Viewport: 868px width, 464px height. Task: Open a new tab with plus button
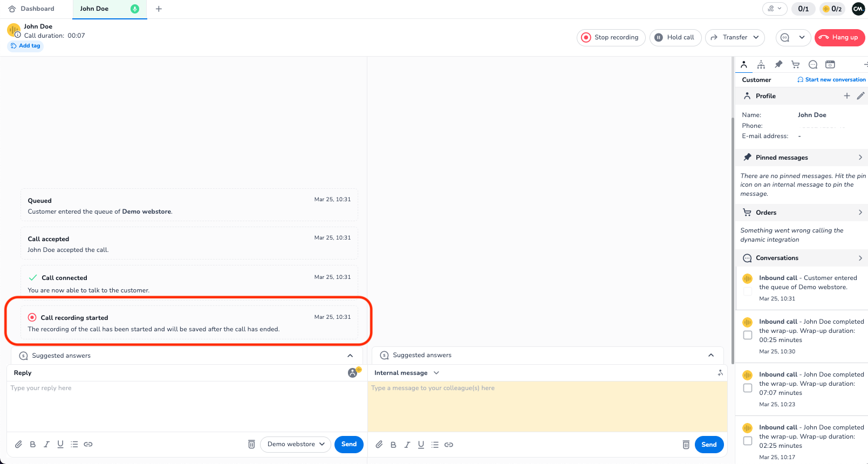[159, 9]
